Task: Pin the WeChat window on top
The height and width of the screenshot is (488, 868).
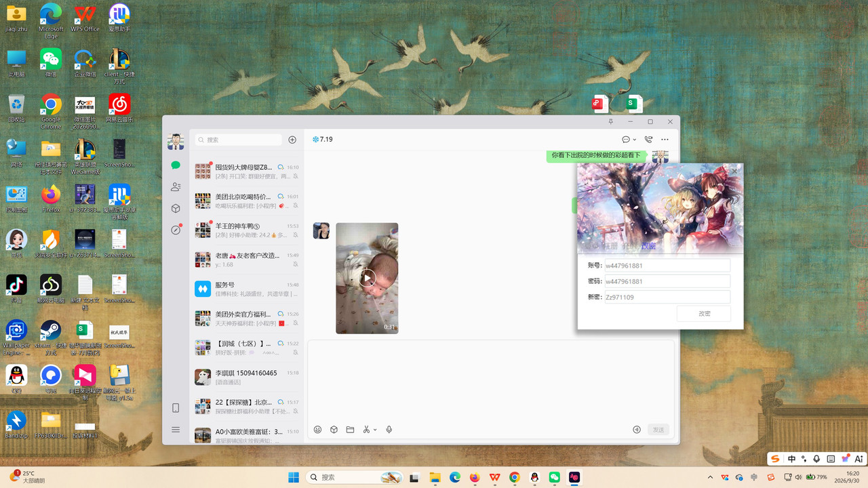Action: pos(611,122)
